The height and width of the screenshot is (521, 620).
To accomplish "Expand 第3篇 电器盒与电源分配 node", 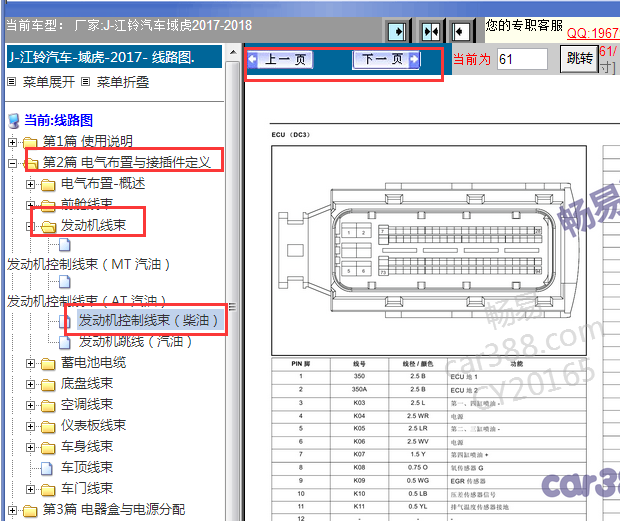I will click(x=12, y=510).
